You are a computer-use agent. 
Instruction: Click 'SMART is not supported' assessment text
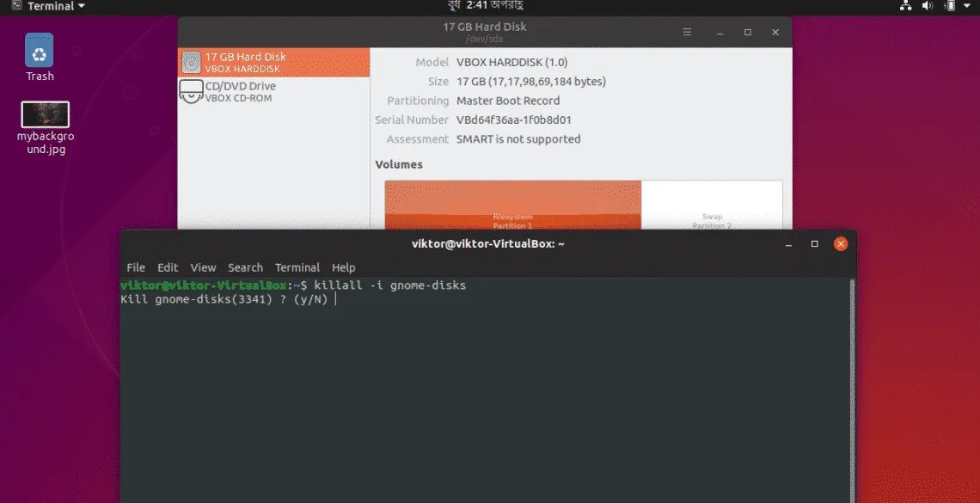pyautogui.click(x=518, y=139)
